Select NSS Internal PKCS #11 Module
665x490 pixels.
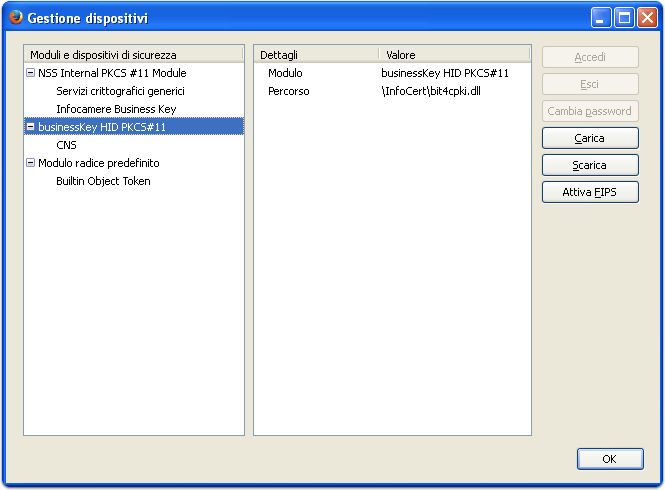click(x=112, y=73)
